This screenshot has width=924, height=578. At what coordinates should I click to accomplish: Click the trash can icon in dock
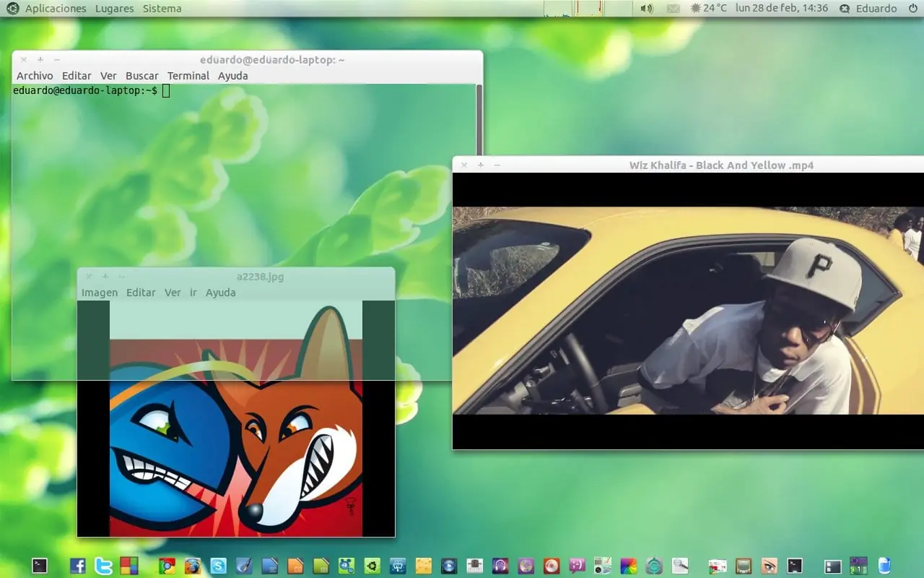click(884, 566)
